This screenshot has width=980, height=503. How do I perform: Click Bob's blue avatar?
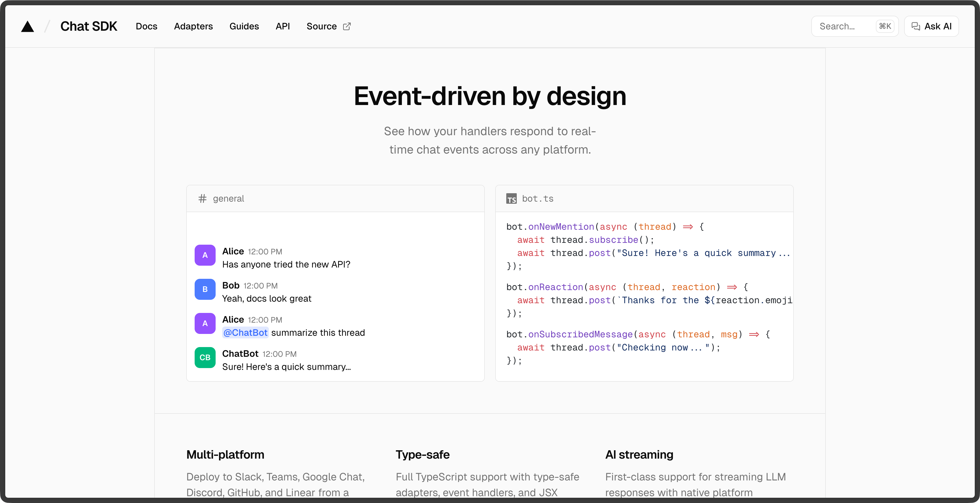(205, 289)
